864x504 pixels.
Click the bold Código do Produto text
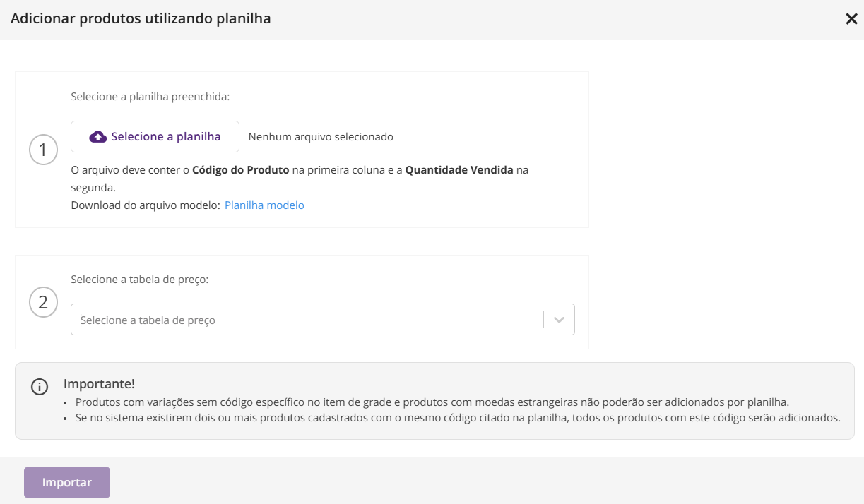click(x=241, y=170)
